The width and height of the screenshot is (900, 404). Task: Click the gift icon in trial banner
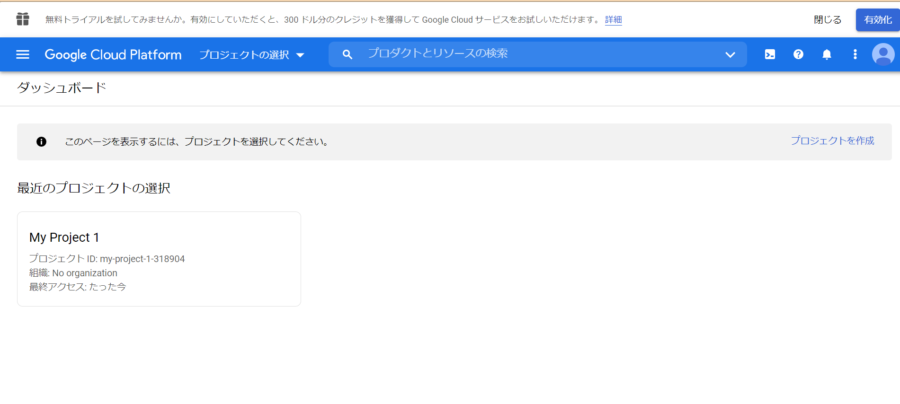pos(22,20)
